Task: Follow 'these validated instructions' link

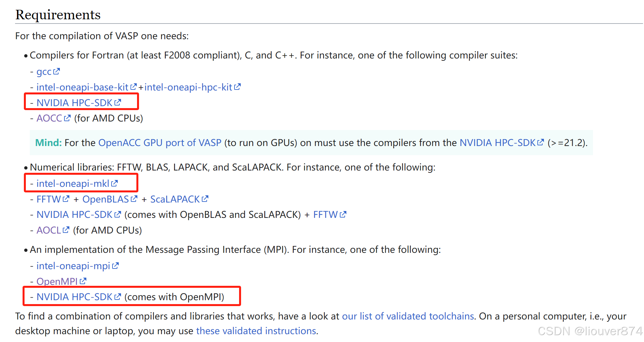Action: click(x=256, y=331)
